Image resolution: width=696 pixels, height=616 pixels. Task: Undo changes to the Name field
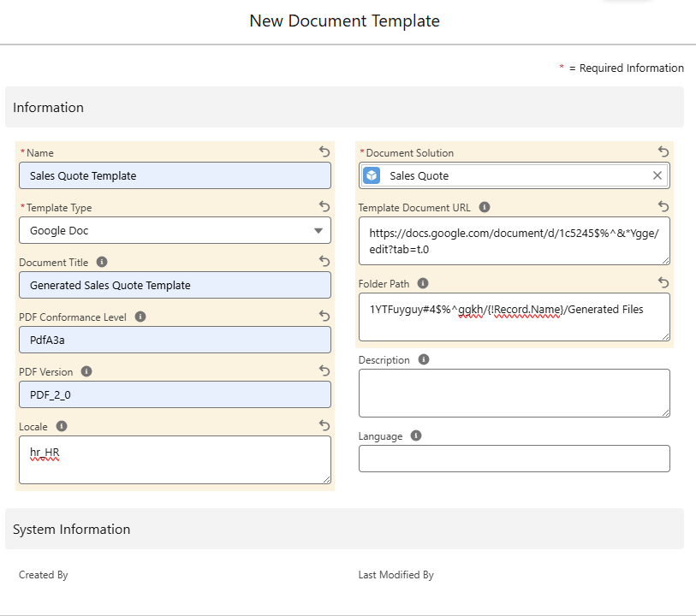[324, 151]
